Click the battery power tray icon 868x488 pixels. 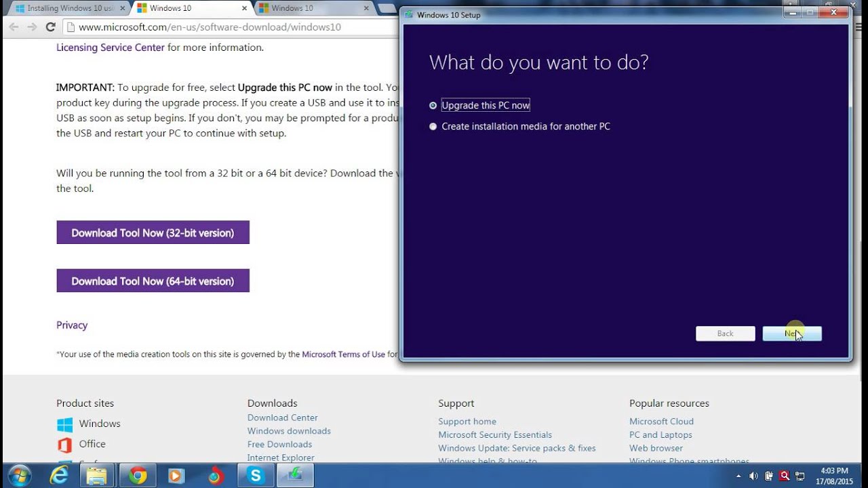pyautogui.click(x=769, y=476)
